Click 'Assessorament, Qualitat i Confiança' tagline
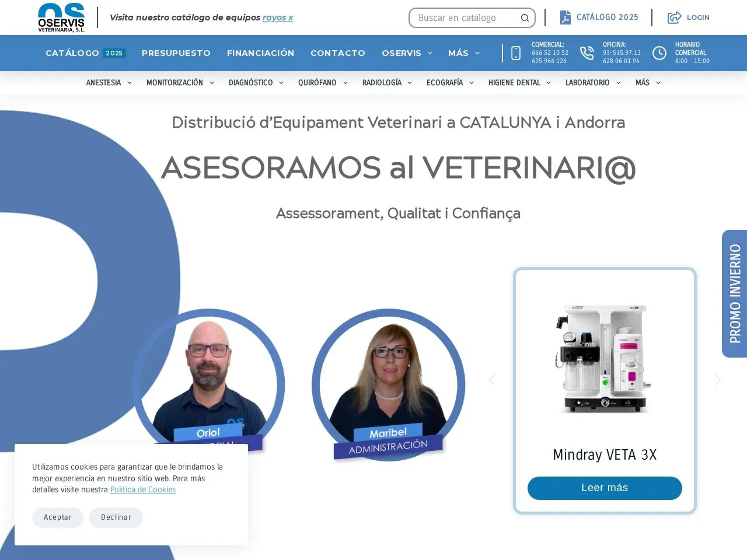This screenshot has width=747, height=560. 398,213
